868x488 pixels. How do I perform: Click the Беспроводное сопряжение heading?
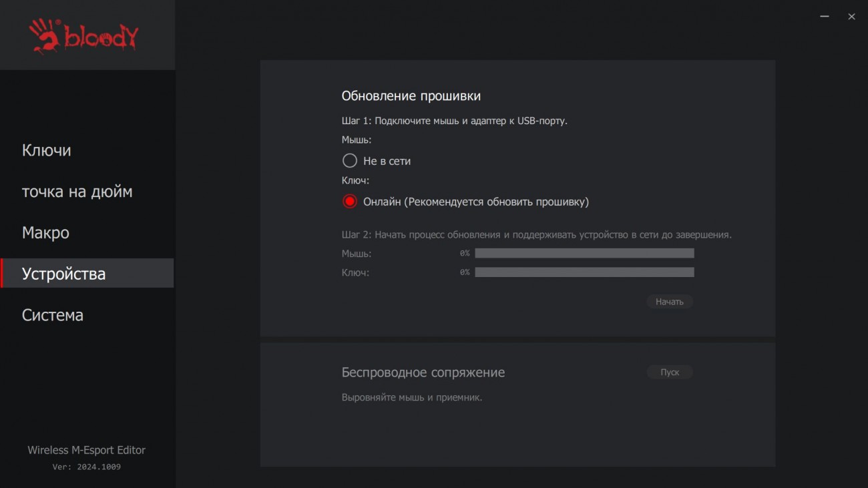coord(423,373)
